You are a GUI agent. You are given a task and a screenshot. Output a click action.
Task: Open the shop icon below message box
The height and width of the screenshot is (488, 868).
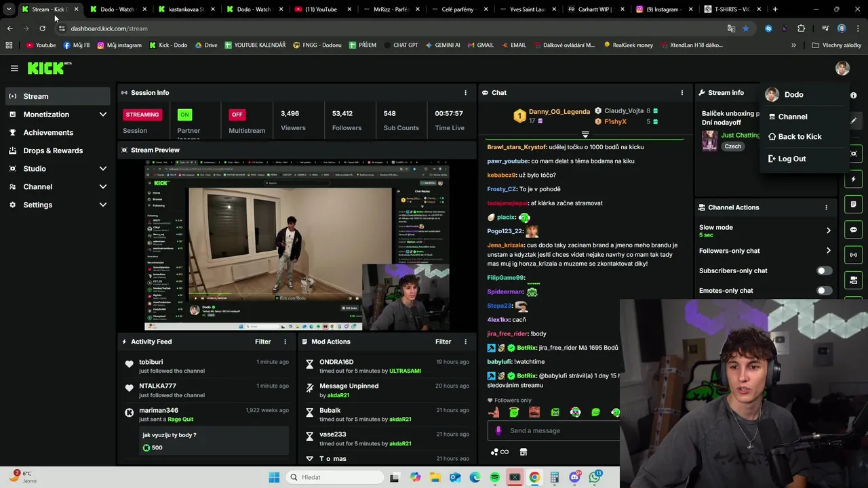click(524, 452)
